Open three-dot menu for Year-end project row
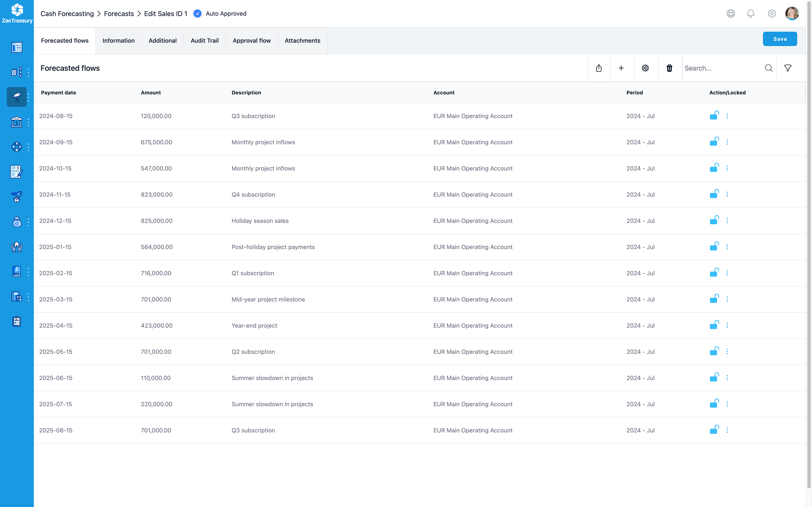This screenshot has height=507, width=812. point(727,325)
